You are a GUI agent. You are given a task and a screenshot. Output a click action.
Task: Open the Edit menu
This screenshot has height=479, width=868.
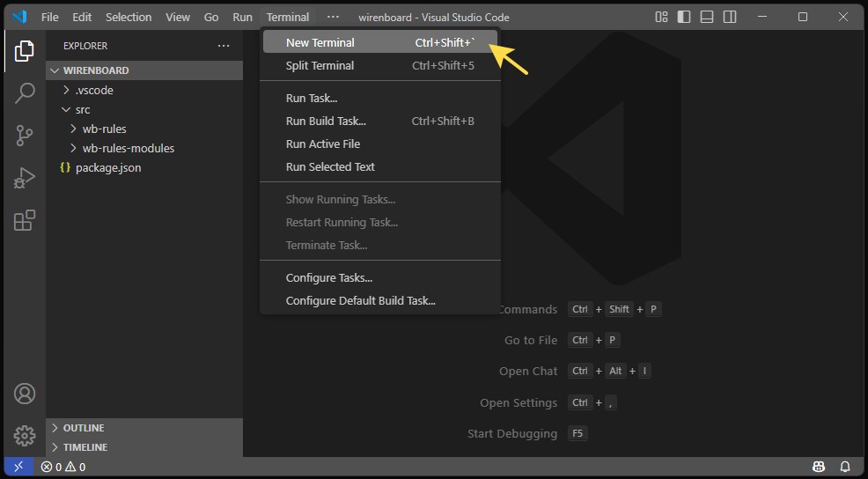82,17
